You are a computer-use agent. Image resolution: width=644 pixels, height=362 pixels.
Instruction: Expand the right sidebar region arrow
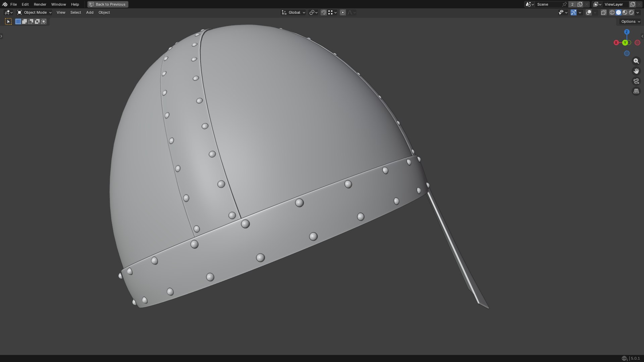tap(642, 36)
